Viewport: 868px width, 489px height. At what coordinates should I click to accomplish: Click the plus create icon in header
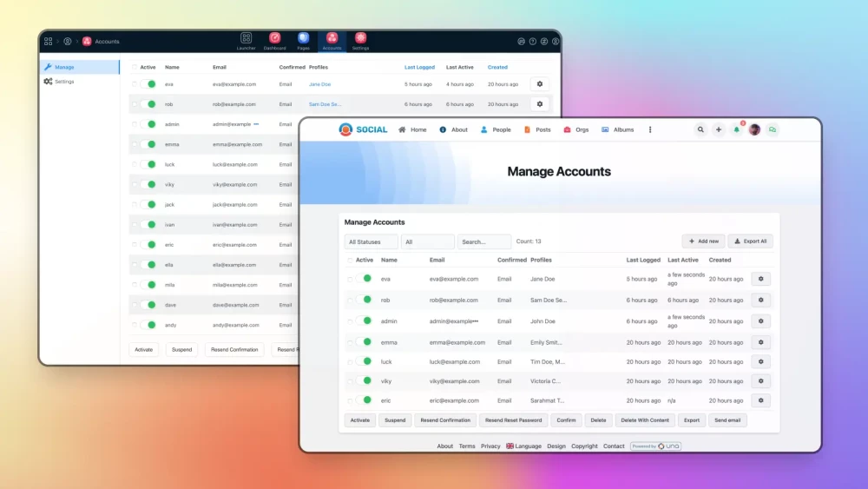point(719,129)
